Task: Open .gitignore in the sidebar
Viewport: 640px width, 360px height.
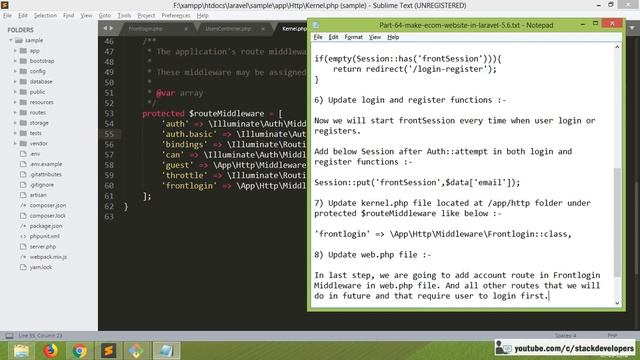Action: coord(42,185)
